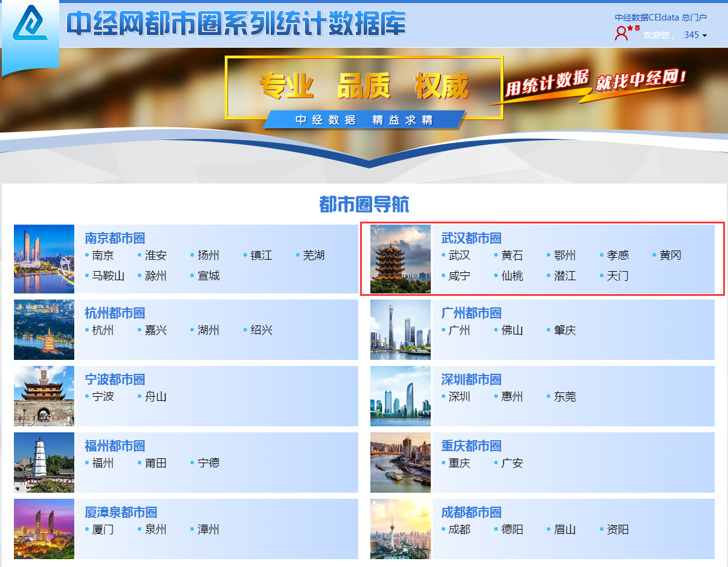
Task: Select the city 莆田
Action: [x=156, y=463]
